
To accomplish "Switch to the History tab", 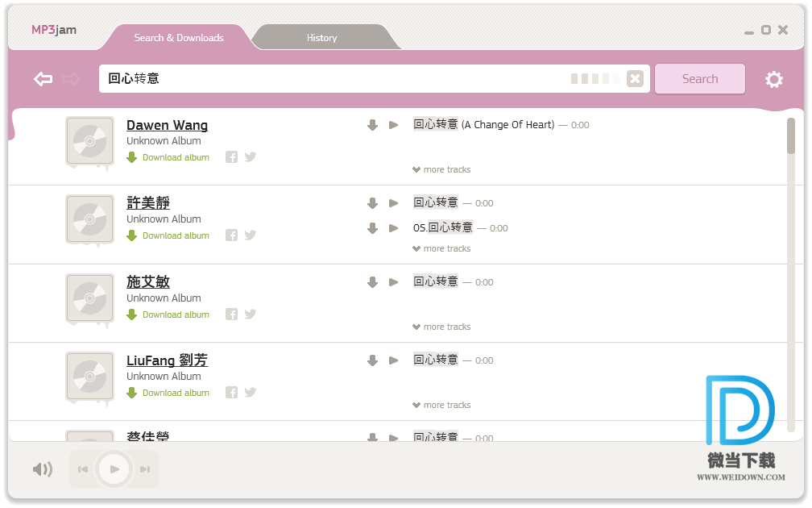I will click(321, 38).
